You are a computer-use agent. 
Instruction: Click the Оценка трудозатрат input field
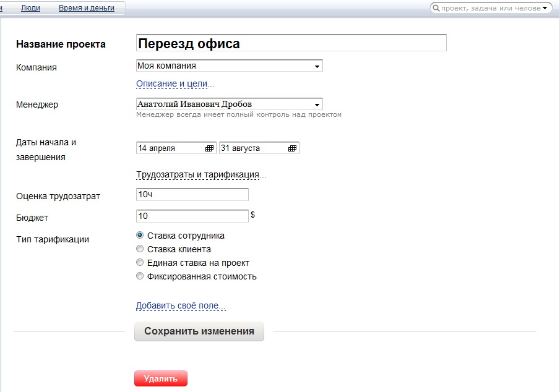(x=192, y=195)
